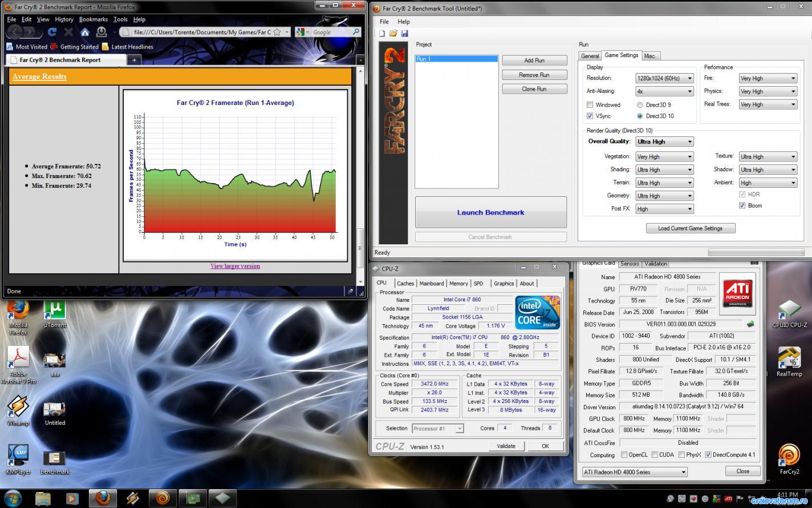The height and width of the screenshot is (508, 812).
Task: Click the Firefox back navigation button
Action: [15, 32]
